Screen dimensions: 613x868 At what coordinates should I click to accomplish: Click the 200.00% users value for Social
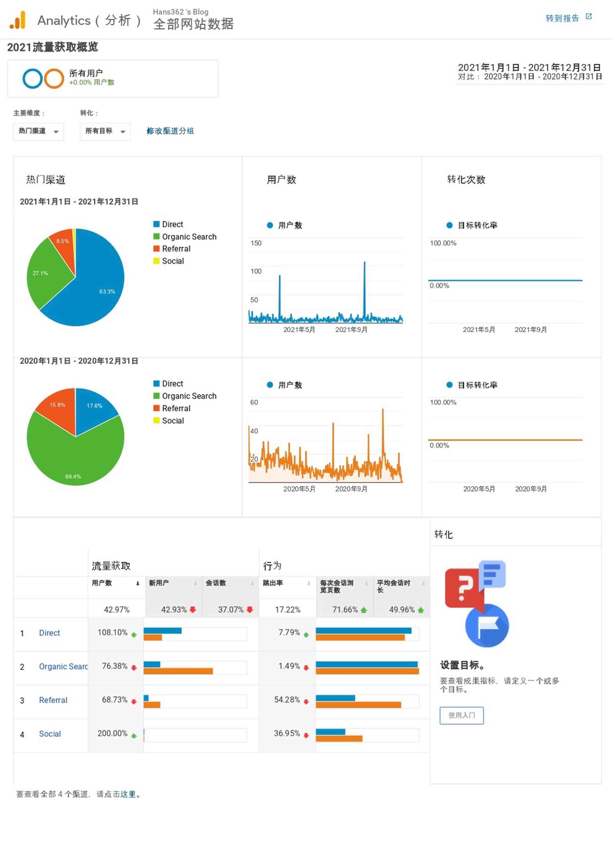click(x=113, y=734)
